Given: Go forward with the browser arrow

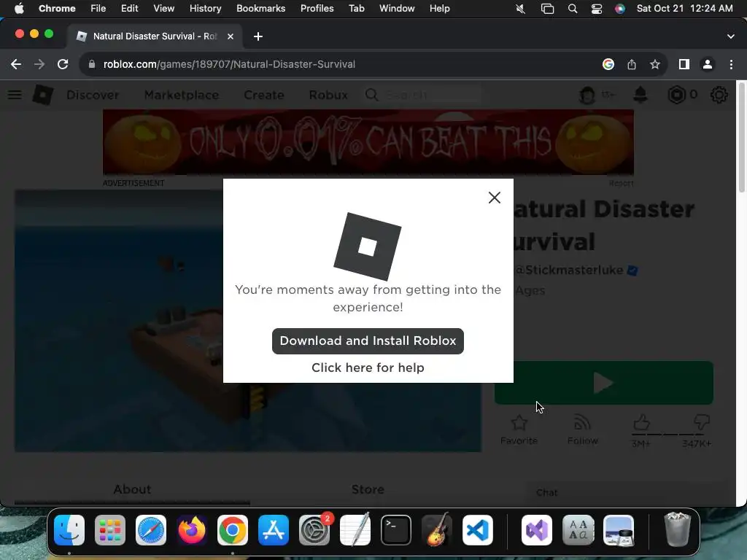Looking at the screenshot, I should pyautogui.click(x=39, y=64).
